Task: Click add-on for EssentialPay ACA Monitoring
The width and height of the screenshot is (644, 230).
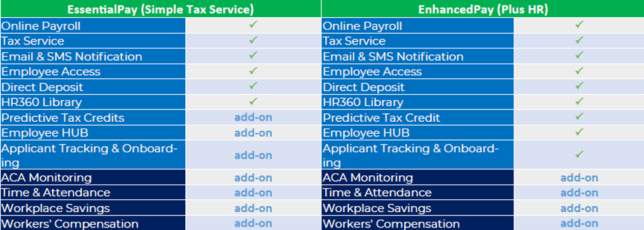Action: tap(253, 178)
